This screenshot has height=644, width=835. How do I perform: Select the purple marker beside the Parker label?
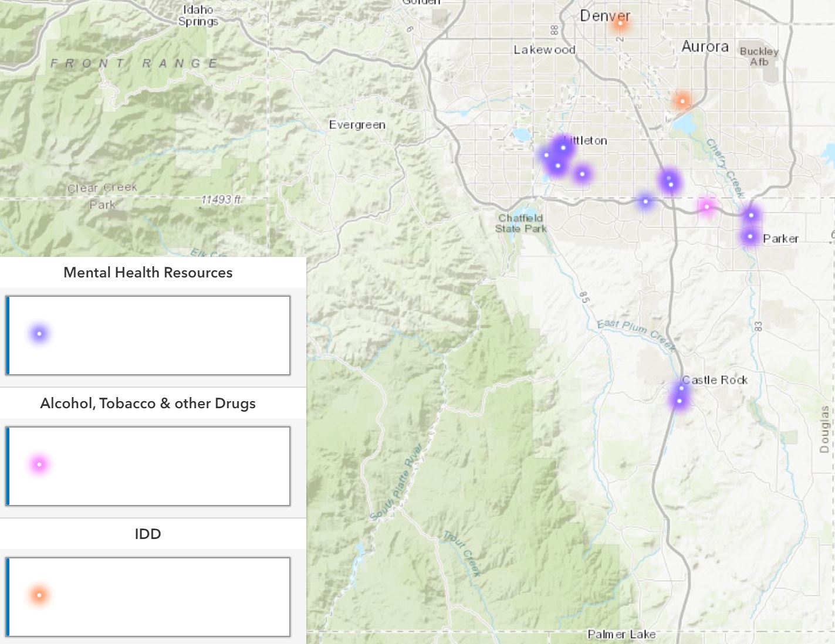(750, 236)
